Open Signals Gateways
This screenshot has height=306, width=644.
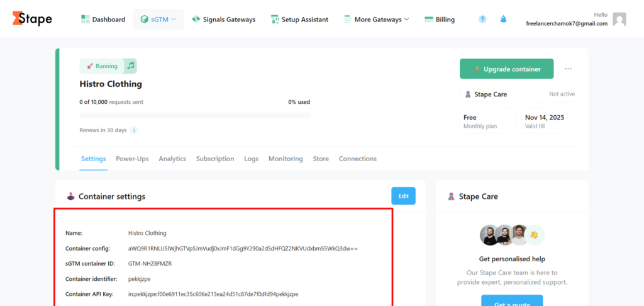pos(223,20)
